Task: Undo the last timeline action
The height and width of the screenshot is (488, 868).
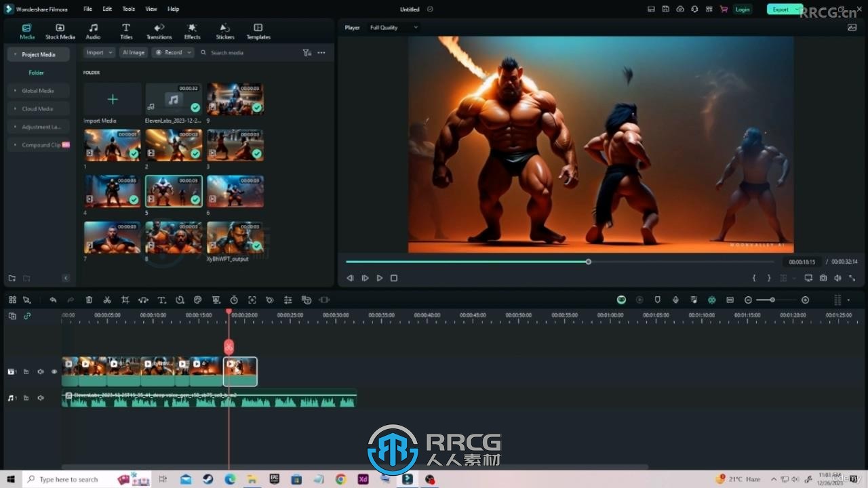Action: coord(53,300)
